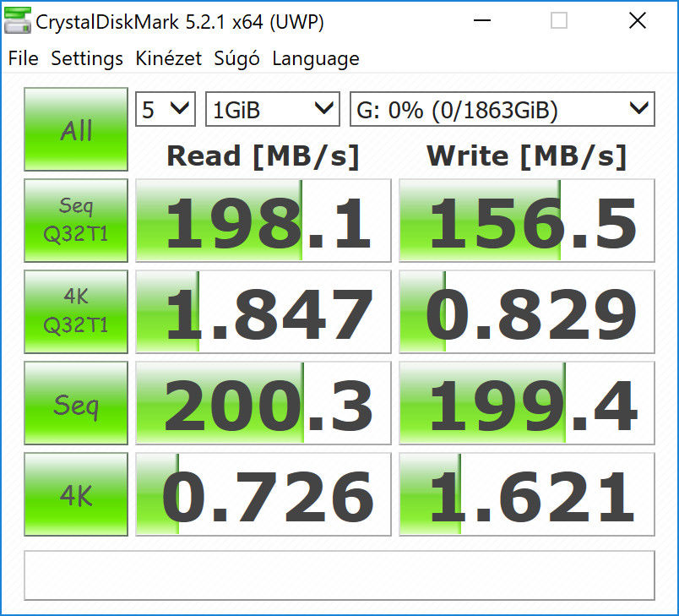Open the Settings menu
This screenshot has height=616, width=679.
(87, 58)
